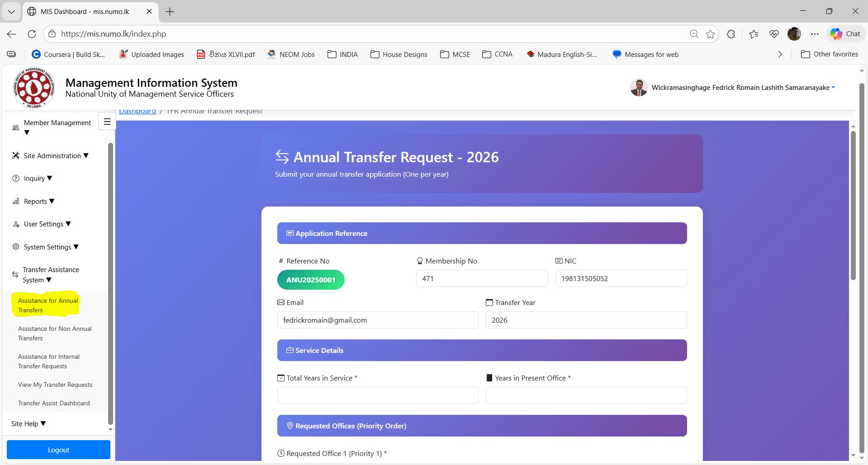Image resolution: width=868 pixels, height=465 pixels.
Task: Click the Member Management people icon
Action: pyautogui.click(x=14, y=128)
